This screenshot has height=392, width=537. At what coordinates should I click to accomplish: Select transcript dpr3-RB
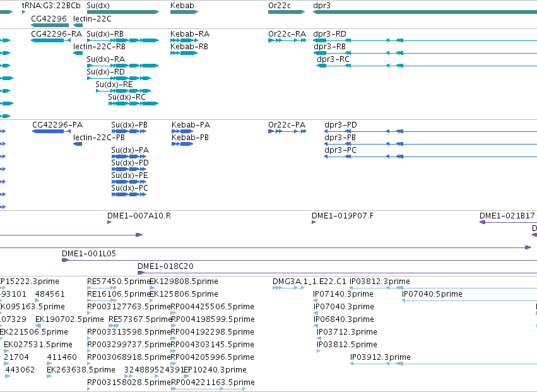(330, 47)
